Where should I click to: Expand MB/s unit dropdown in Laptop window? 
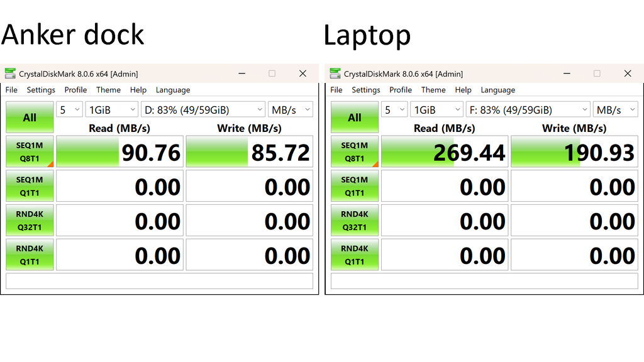point(615,109)
